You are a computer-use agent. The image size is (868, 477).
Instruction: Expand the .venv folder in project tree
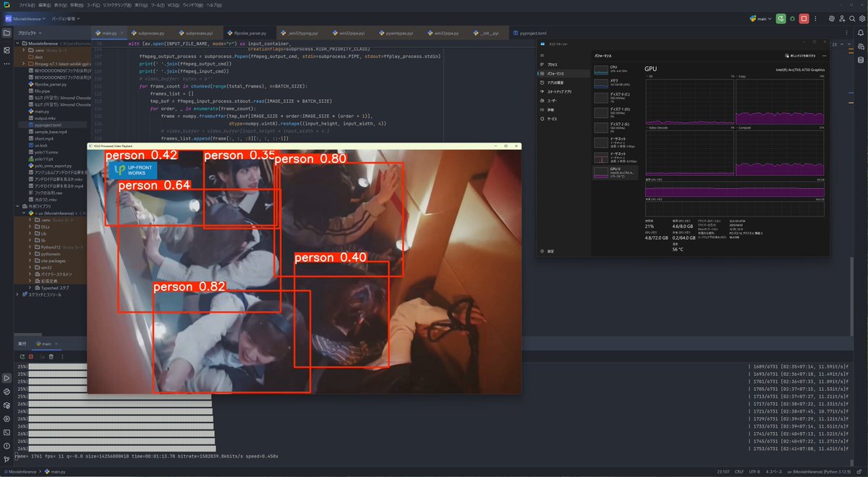click(x=25, y=51)
